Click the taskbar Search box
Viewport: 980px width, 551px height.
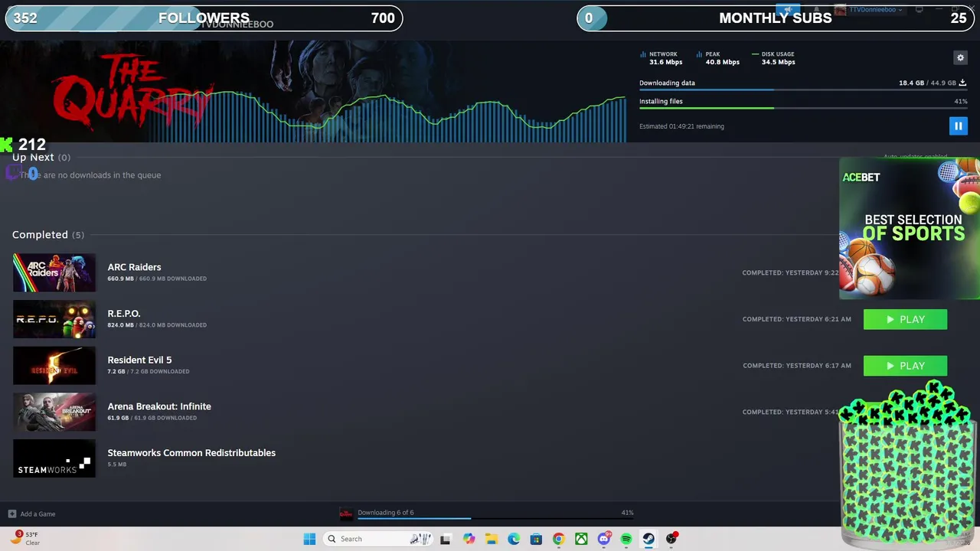coord(377,539)
